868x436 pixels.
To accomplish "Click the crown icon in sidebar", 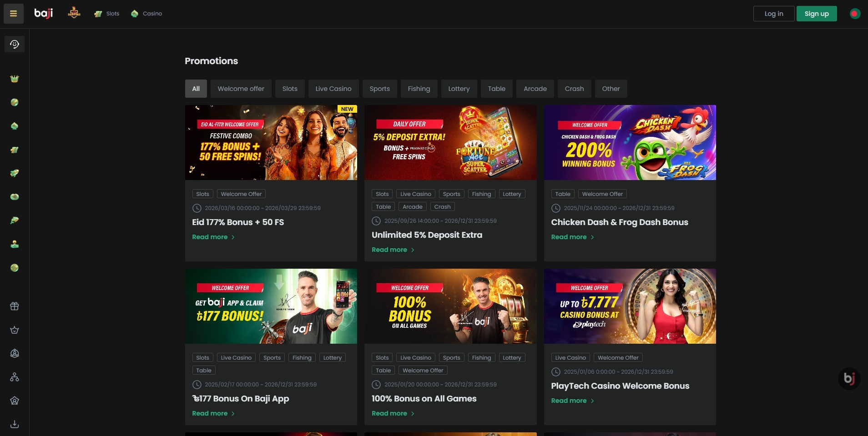I will (15, 79).
